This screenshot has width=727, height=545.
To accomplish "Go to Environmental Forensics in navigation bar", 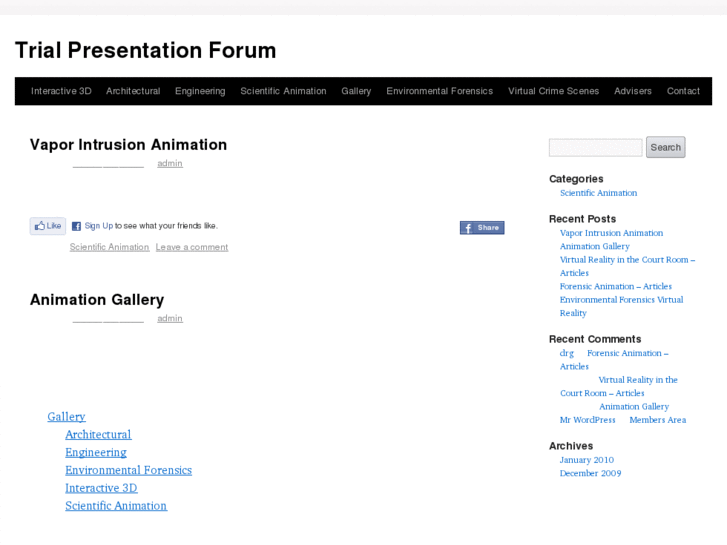I will pos(439,91).
